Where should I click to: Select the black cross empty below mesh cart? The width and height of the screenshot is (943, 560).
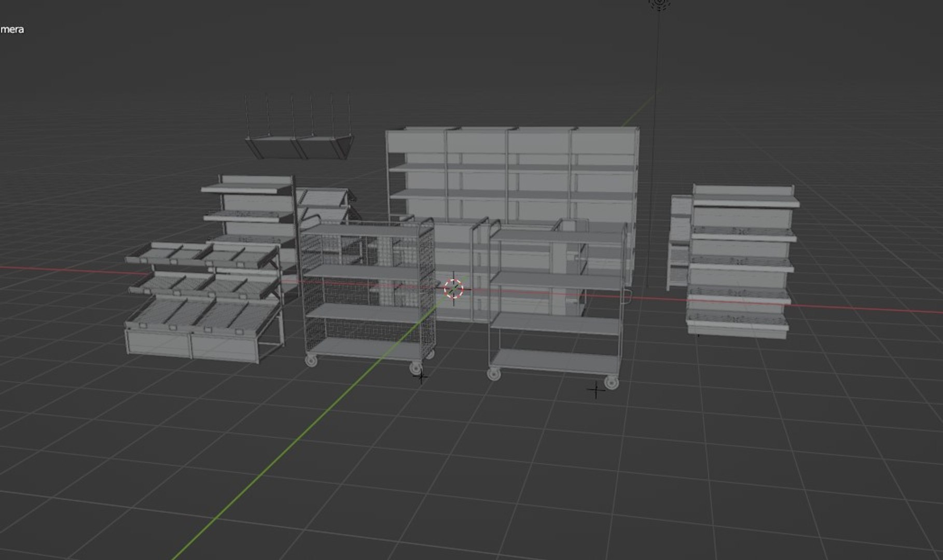pos(421,377)
